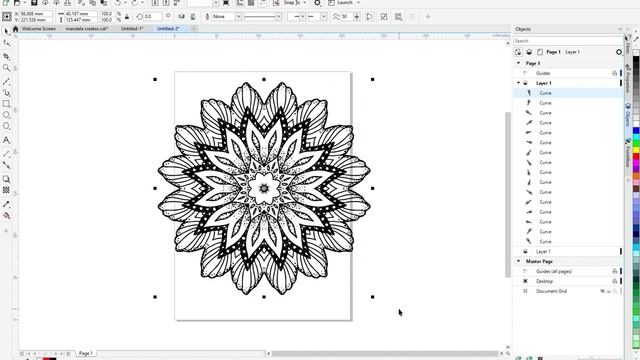Pick the yellow palette swatch
The height and width of the screenshot is (360, 640).
coord(636,151)
